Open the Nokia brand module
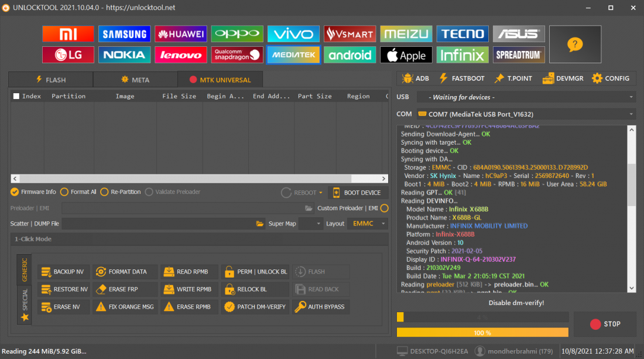This screenshot has width=644, height=359. click(124, 54)
